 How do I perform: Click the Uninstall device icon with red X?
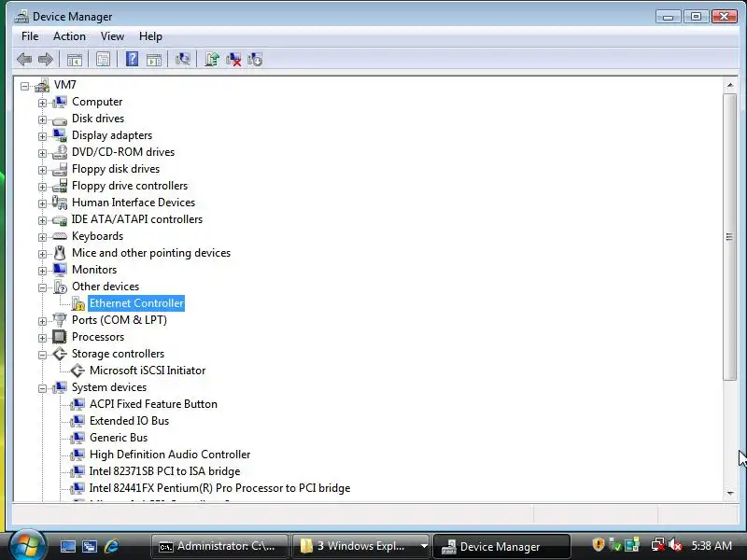click(x=233, y=60)
